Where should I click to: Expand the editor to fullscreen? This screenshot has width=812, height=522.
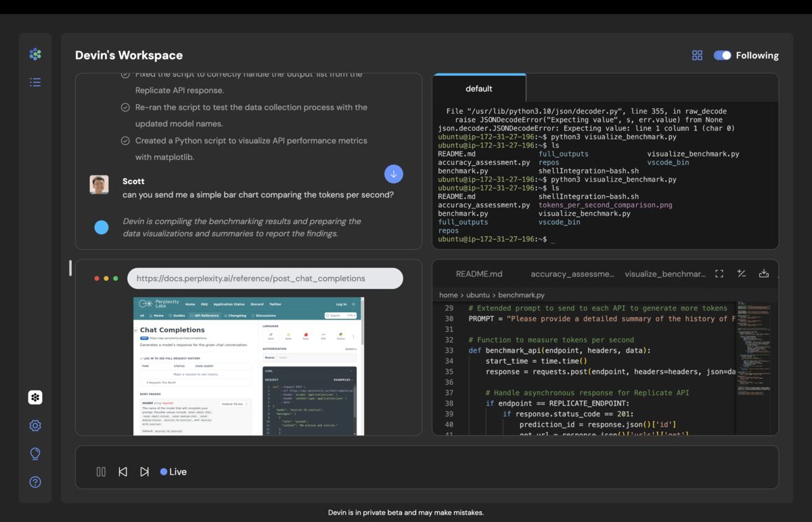[x=720, y=273]
